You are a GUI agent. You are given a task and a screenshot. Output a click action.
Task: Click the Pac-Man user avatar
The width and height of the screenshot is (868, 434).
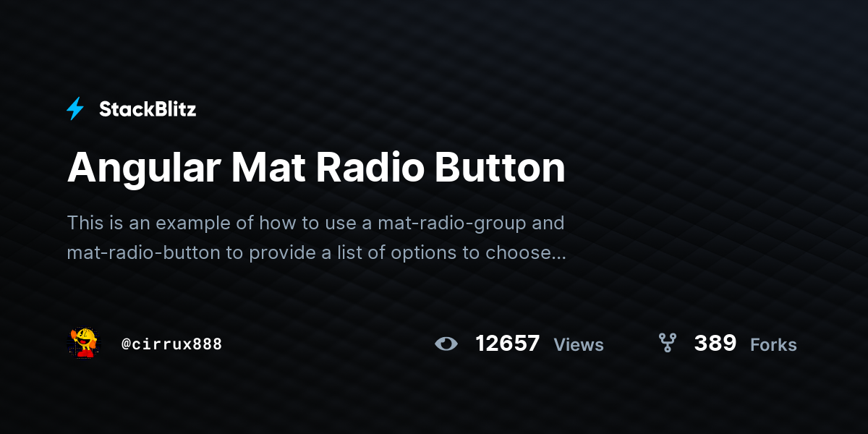coord(83,343)
